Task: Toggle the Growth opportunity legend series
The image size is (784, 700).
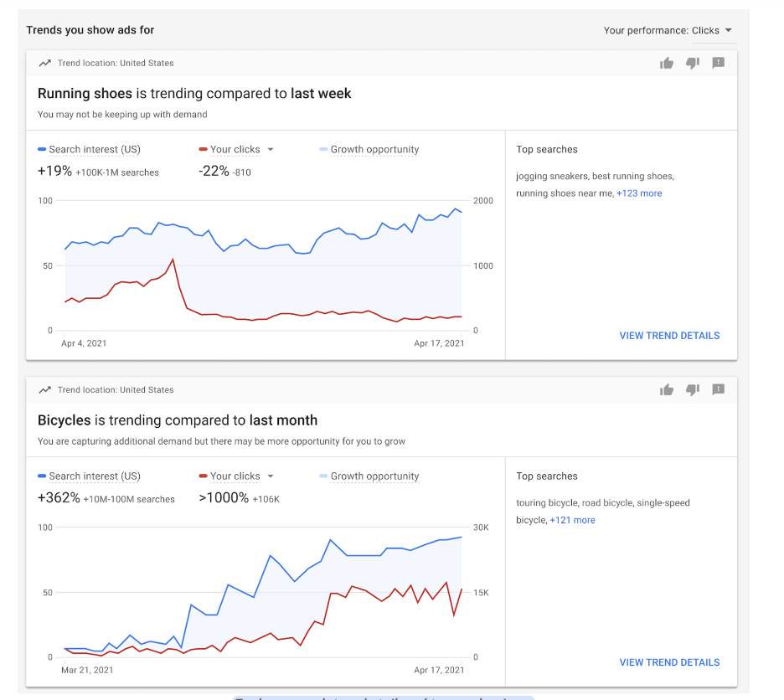Action: 369,149
